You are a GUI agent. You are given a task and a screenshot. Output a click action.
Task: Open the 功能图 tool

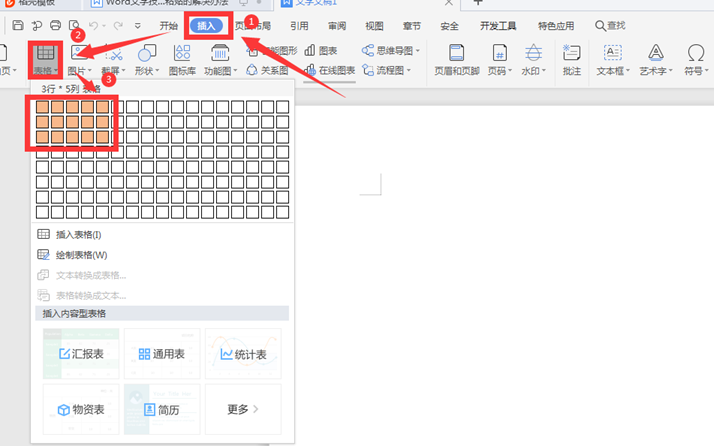tap(220, 59)
